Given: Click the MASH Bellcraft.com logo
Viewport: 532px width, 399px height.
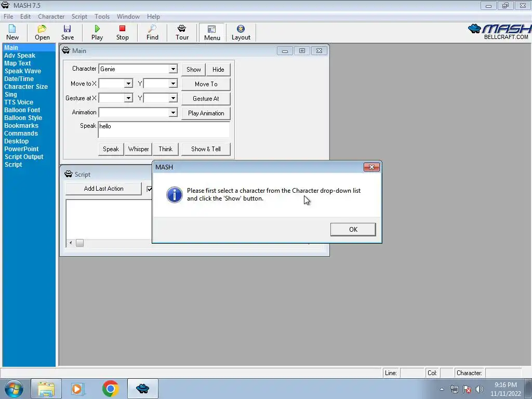Looking at the screenshot, I should tap(499, 32).
